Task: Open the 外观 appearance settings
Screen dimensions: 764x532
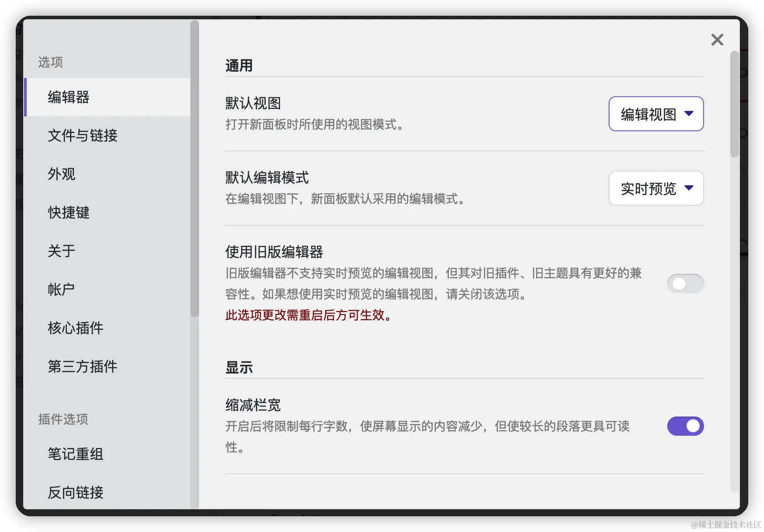Action: 62,174
